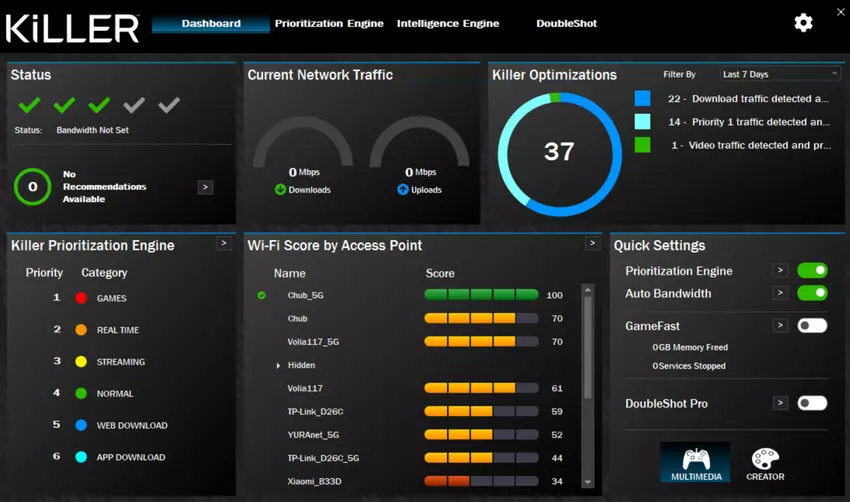Switch to the Intelligence Engine tab
Viewport: 850px width, 502px height.
[447, 24]
